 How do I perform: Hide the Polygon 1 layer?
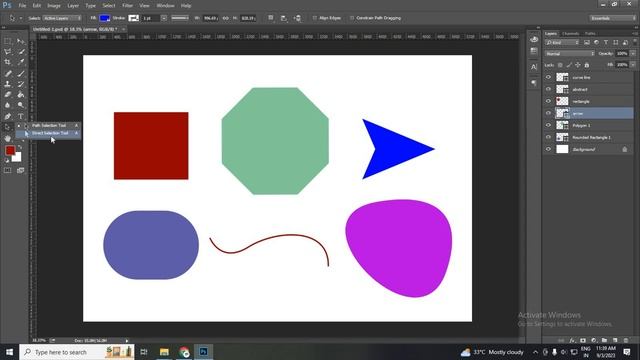[x=548, y=125]
